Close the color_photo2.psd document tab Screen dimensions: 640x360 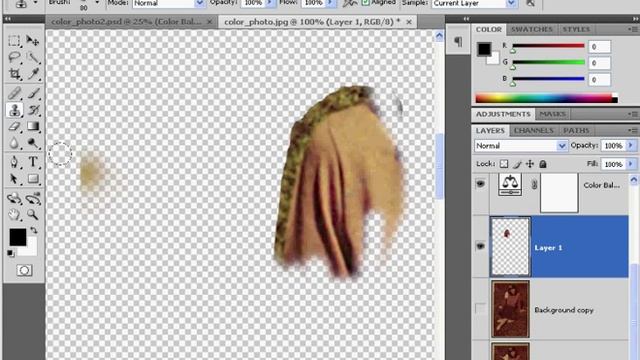point(209,22)
